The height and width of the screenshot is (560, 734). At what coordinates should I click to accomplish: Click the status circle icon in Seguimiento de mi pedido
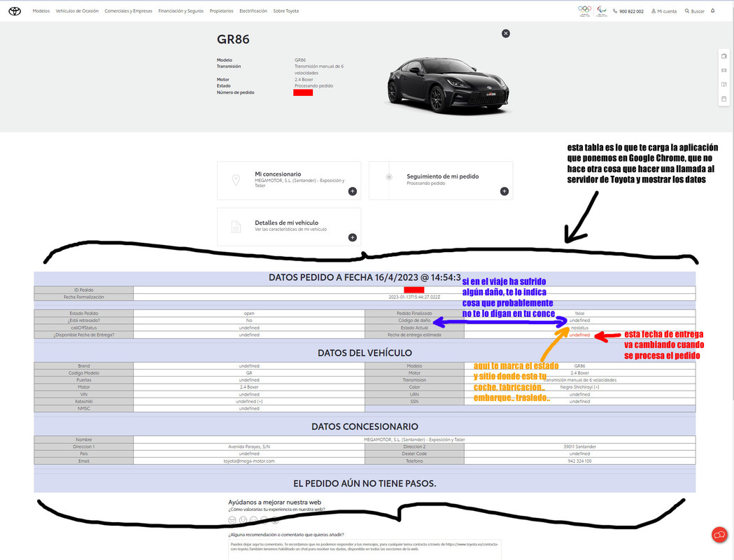[388, 177]
